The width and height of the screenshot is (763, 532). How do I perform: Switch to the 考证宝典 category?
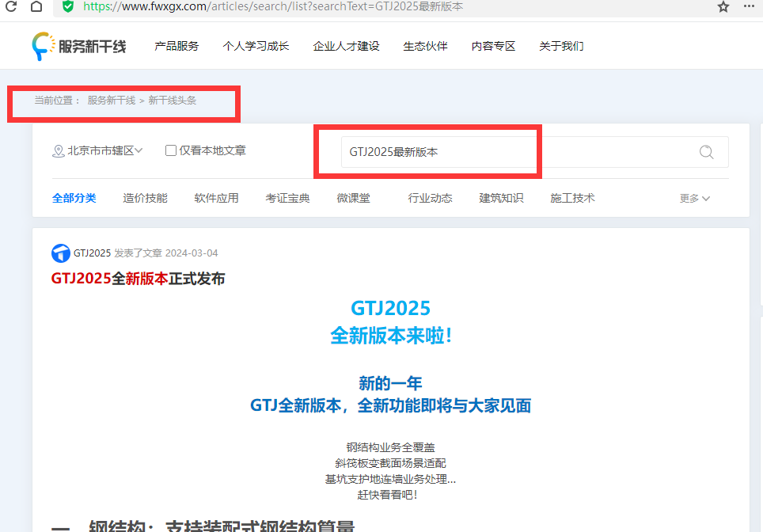287,198
